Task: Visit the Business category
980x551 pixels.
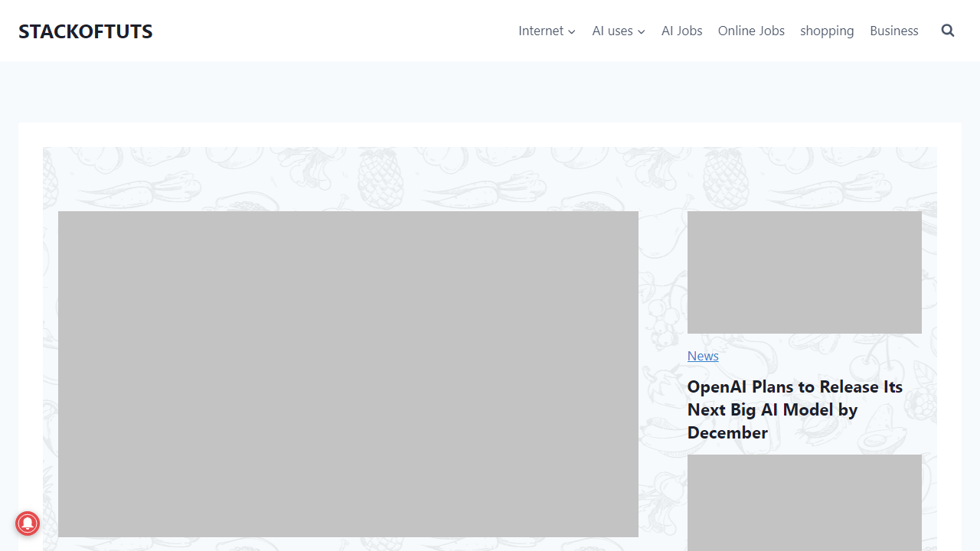Action: [x=893, y=31]
